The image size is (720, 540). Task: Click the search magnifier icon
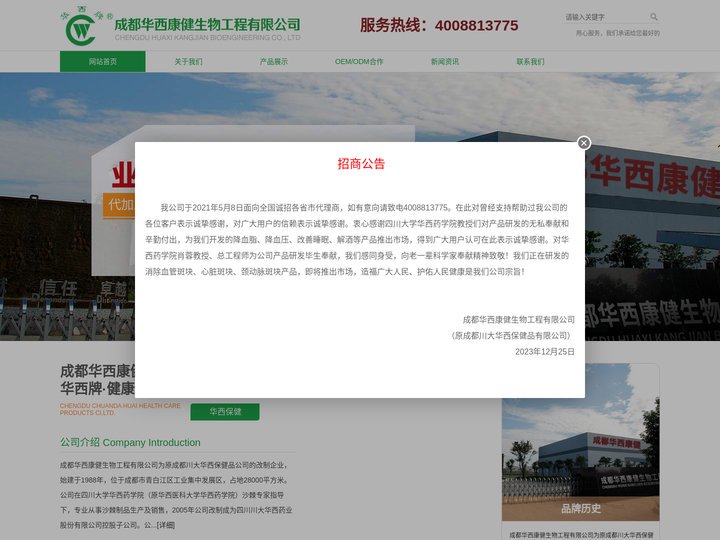tap(654, 17)
